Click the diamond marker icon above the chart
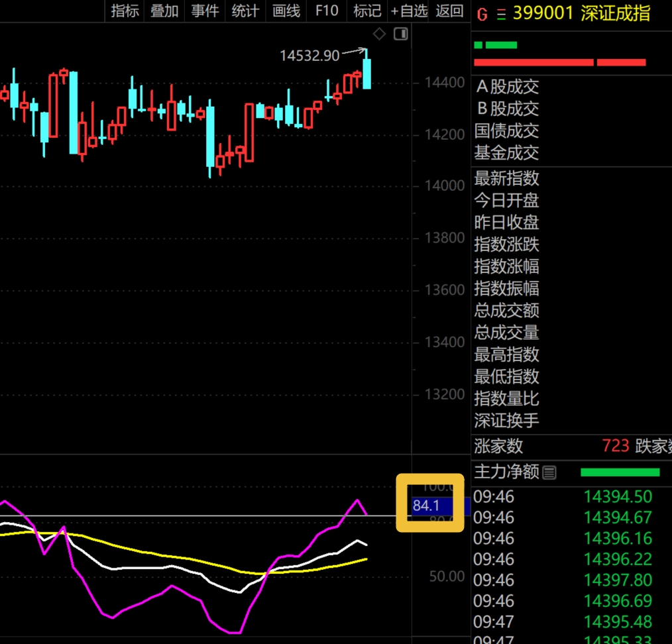Viewport: 672px width, 644px height. [379, 34]
